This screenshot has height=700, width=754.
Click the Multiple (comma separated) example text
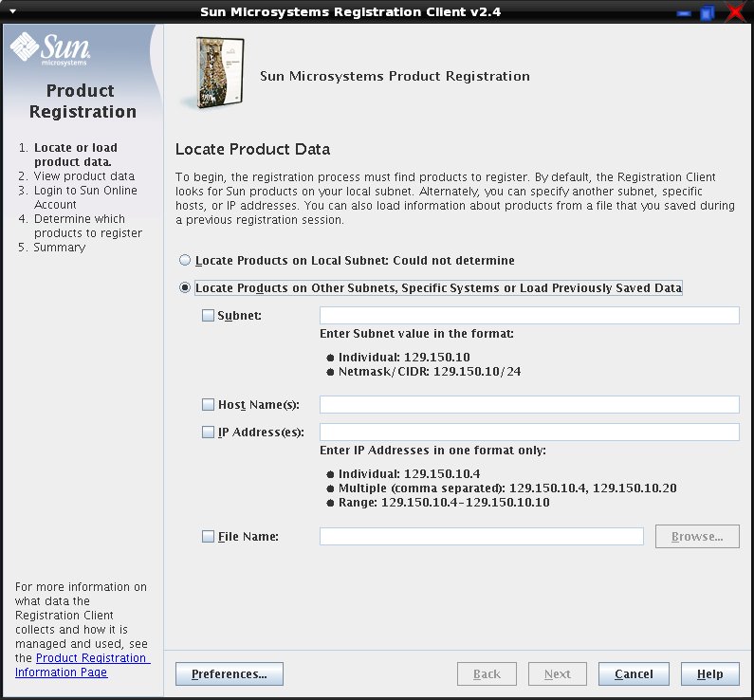[507, 488]
